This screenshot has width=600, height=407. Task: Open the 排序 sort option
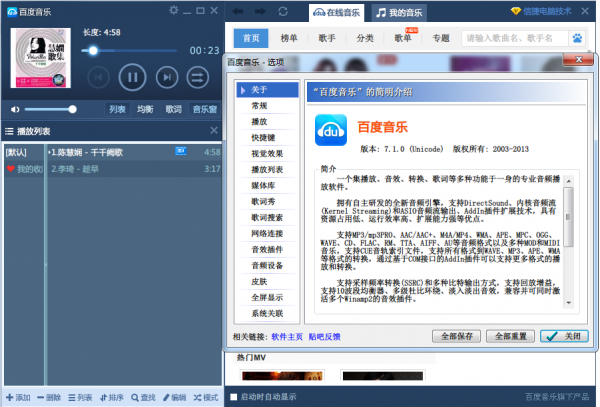pos(111,397)
